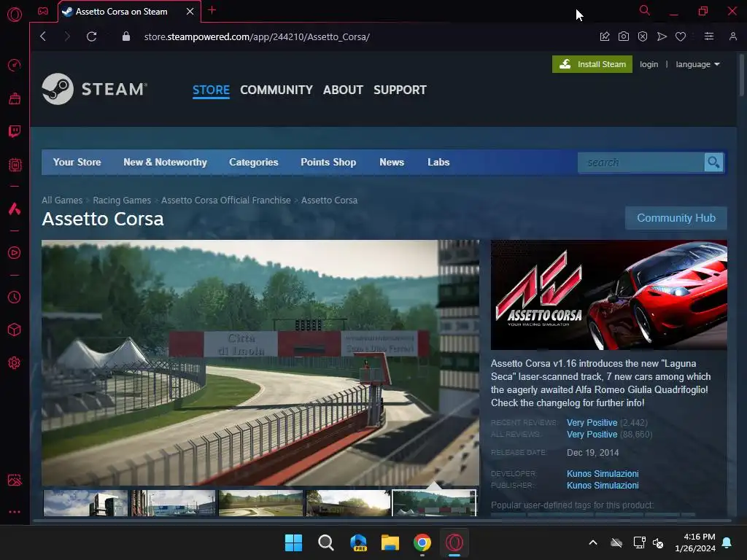747x560 pixels.
Task: Go back to previous page
Action: click(x=43, y=36)
